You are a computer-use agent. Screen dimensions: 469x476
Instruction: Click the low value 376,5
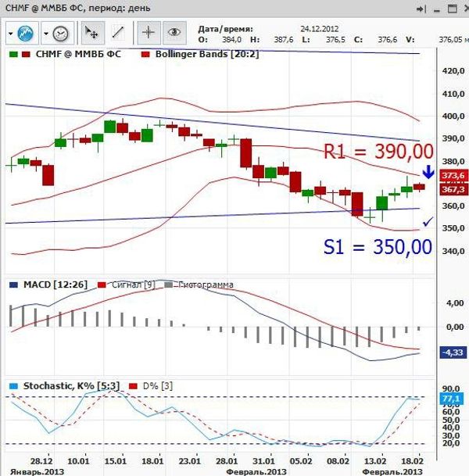point(335,39)
